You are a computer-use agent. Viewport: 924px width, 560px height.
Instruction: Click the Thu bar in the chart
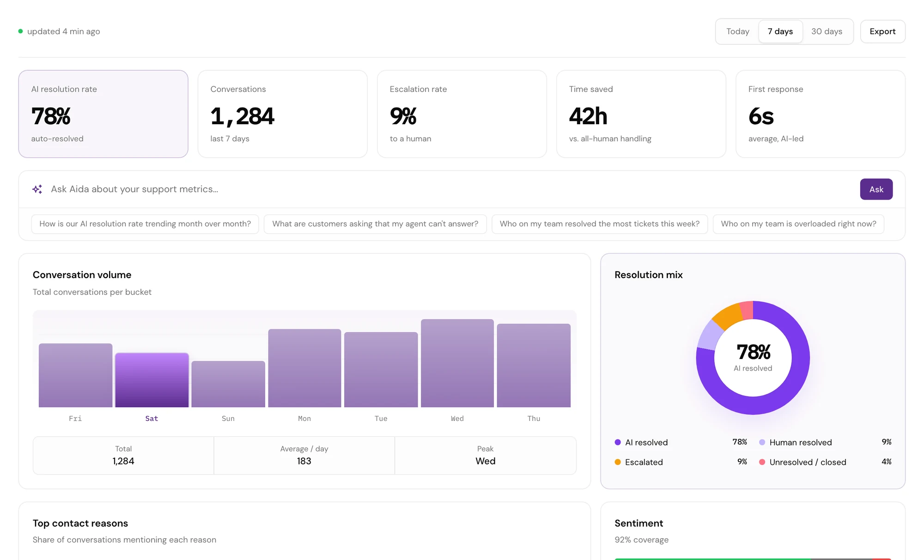[x=534, y=365]
